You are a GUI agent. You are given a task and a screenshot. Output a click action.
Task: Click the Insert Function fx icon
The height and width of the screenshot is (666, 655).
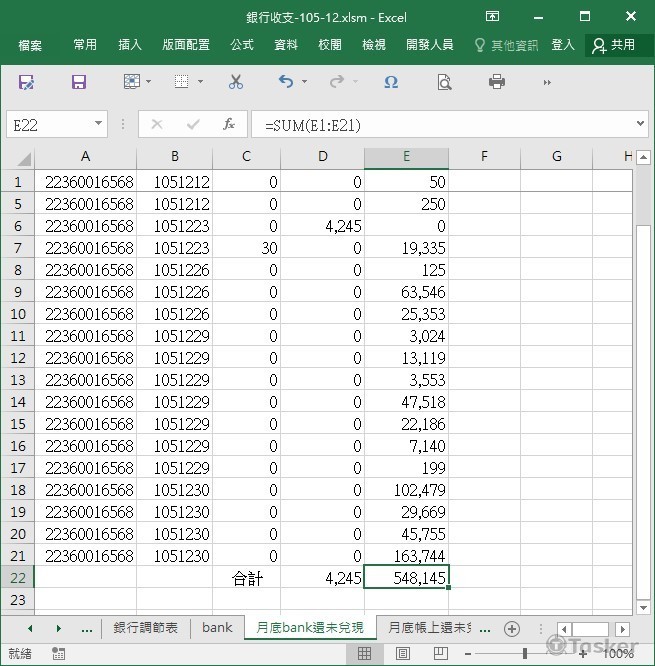pyautogui.click(x=229, y=124)
